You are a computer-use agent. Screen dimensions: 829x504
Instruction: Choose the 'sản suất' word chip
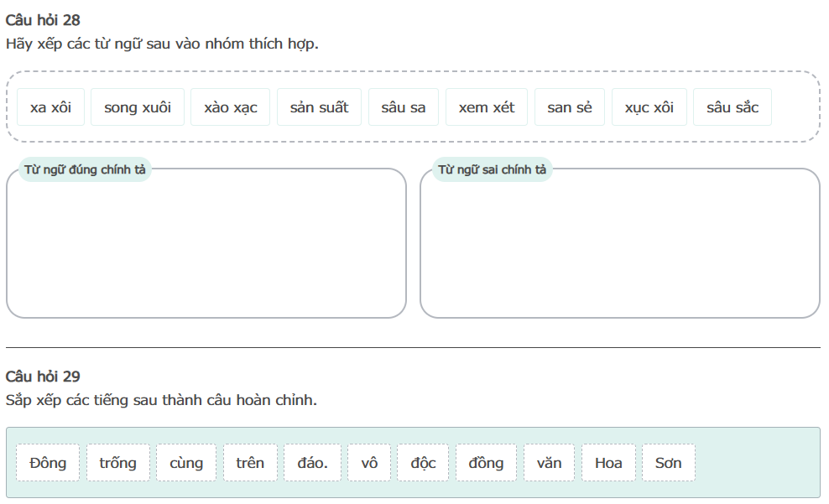click(319, 107)
